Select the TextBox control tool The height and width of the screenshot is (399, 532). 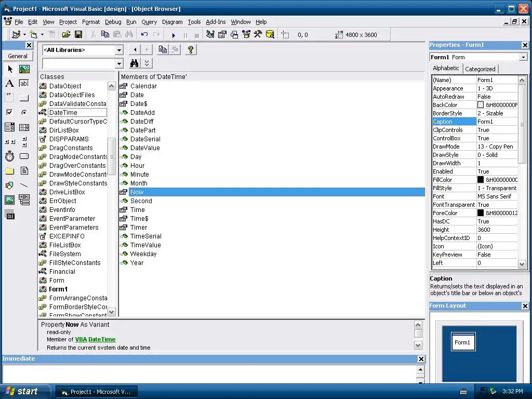tap(24, 84)
